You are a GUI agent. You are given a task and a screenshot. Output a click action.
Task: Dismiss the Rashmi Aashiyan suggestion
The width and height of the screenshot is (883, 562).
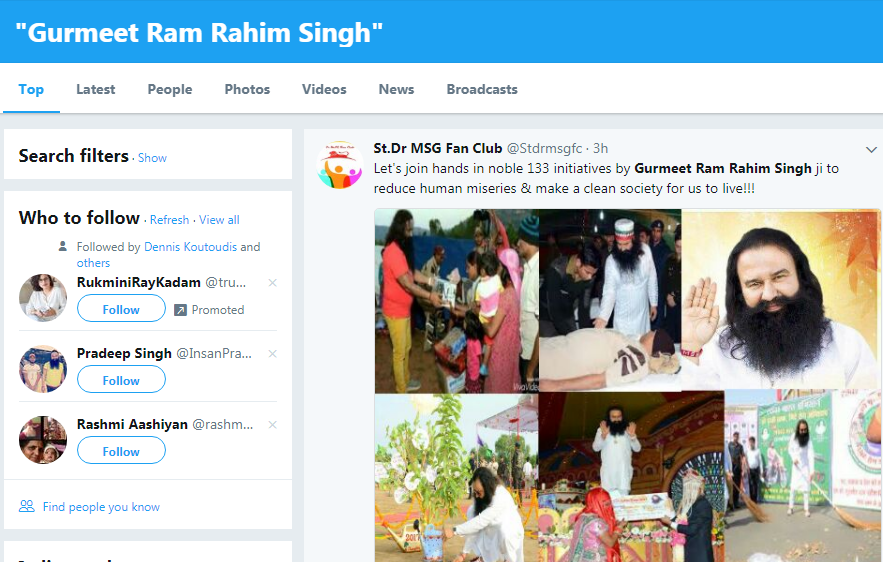click(x=273, y=425)
